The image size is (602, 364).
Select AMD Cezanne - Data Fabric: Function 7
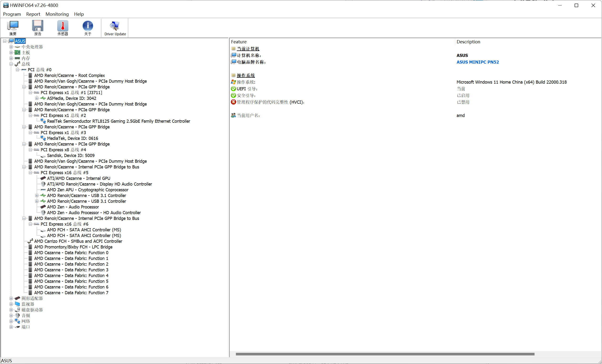[x=71, y=293]
